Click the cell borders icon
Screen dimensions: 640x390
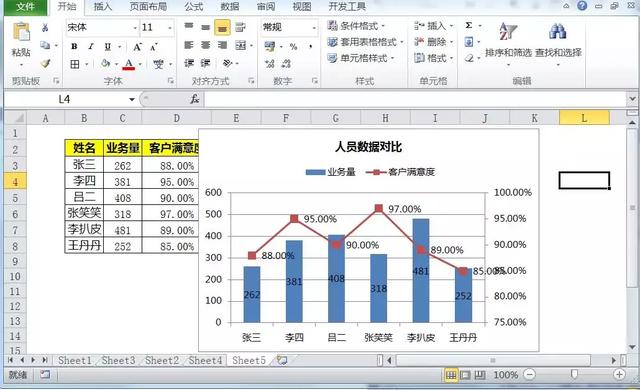[x=75, y=64]
